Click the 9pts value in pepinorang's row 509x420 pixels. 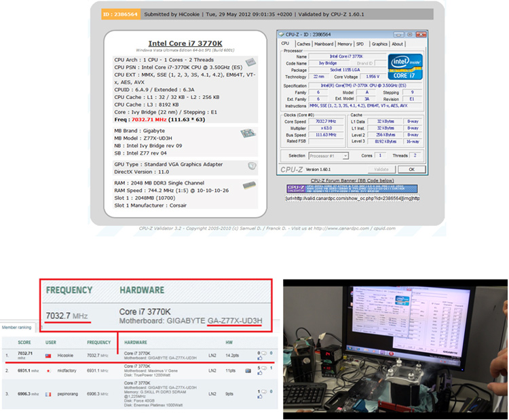click(229, 394)
